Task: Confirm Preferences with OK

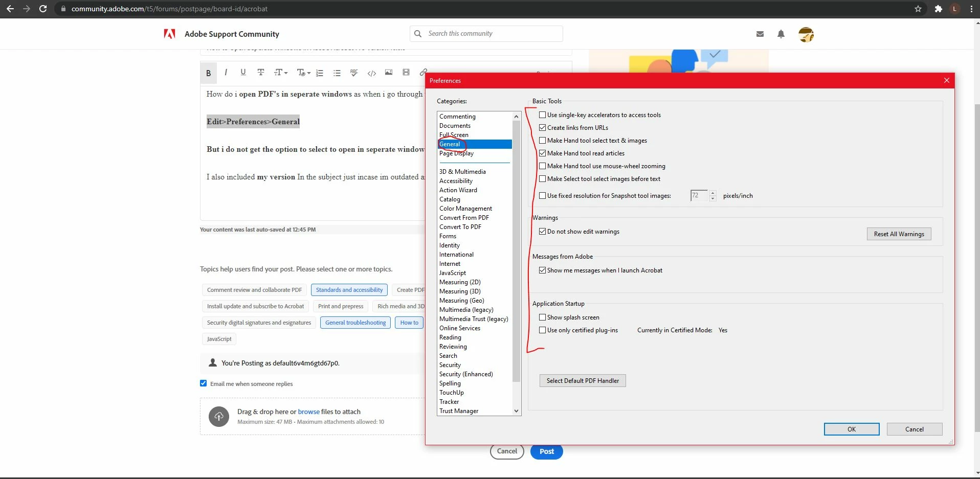Action: point(852,429)
